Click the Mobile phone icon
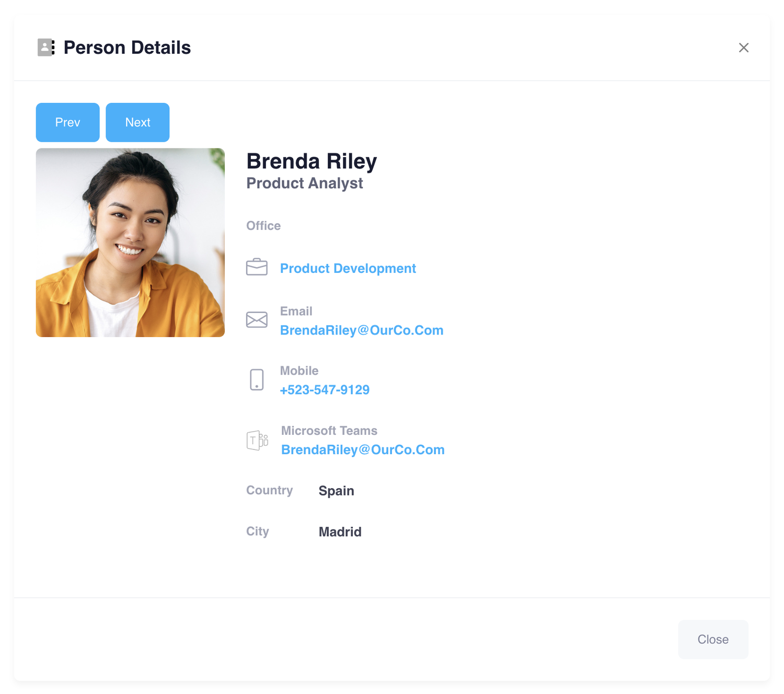The image size is (784, 694). (x=257, y=380)
